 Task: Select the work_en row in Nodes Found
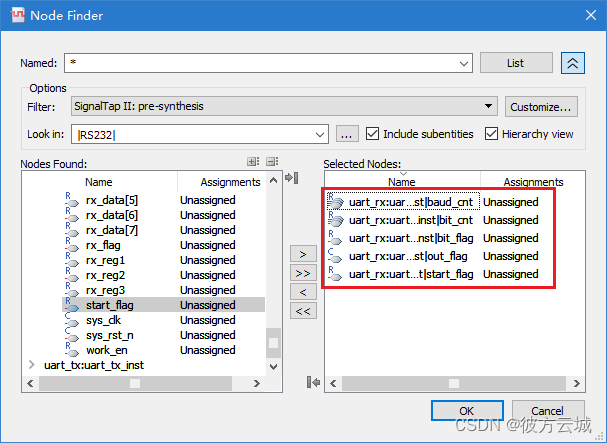[x=163, y=350]
